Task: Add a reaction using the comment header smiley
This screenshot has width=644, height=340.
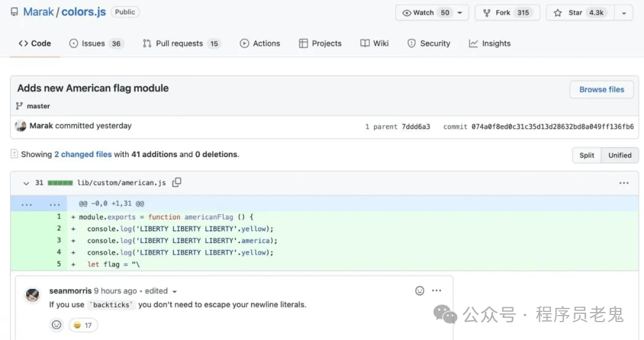Action: [419, 291]
